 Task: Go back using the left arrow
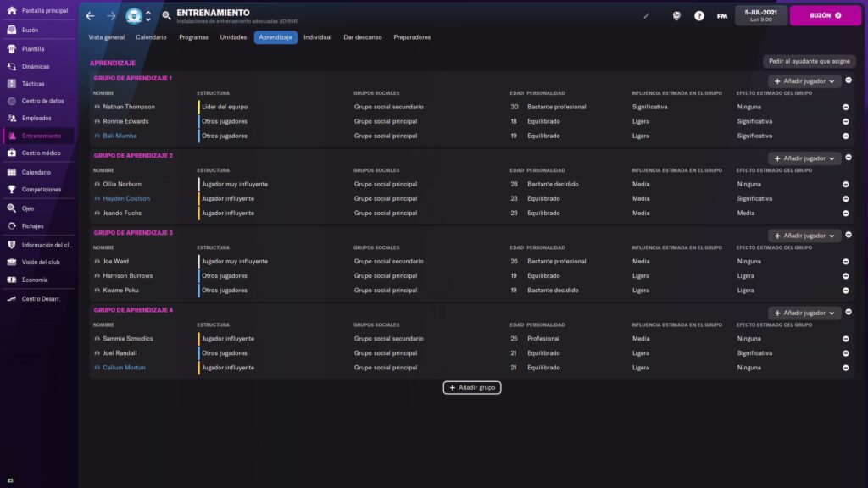(x=90, y=16)
